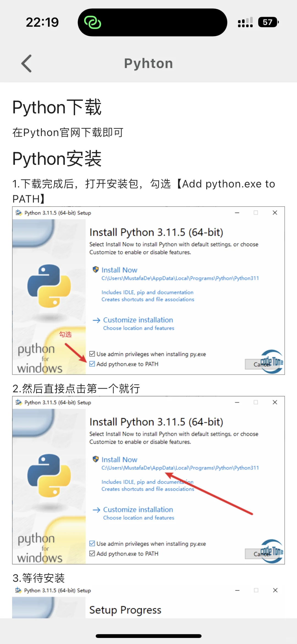The image size is (297, 644).
Task: Toggle Add python.exe to PATH checkbox in step 1 image
Action: (x=92, y=364)
